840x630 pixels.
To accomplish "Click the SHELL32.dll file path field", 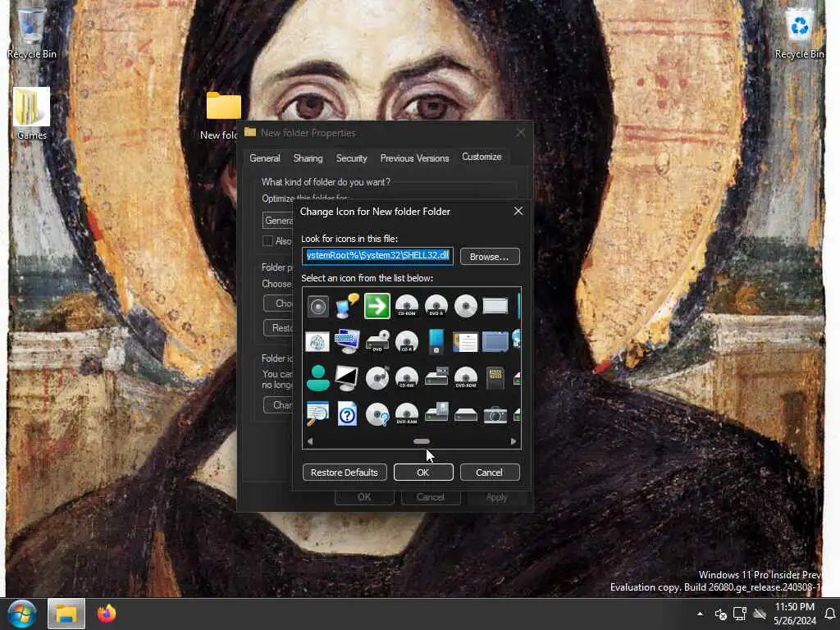I will [377, 256].
